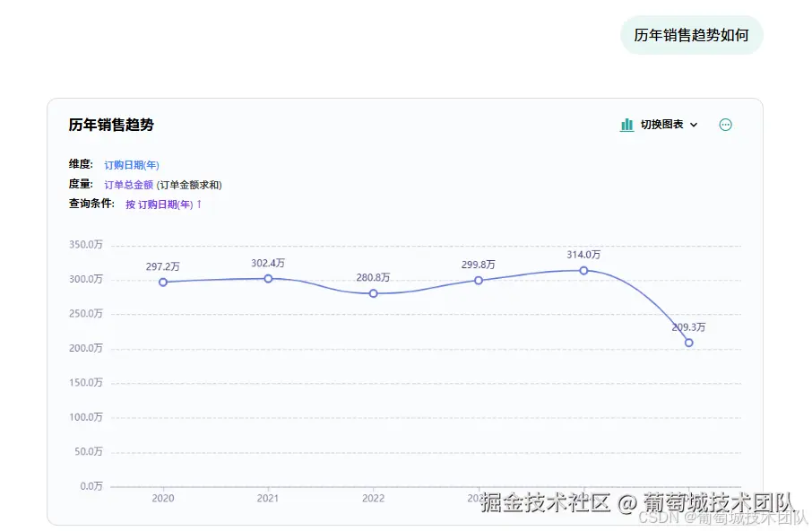This screenshot has width=812, height=531.
Task: Click the 查询条件: label
Action: (91, 204)
